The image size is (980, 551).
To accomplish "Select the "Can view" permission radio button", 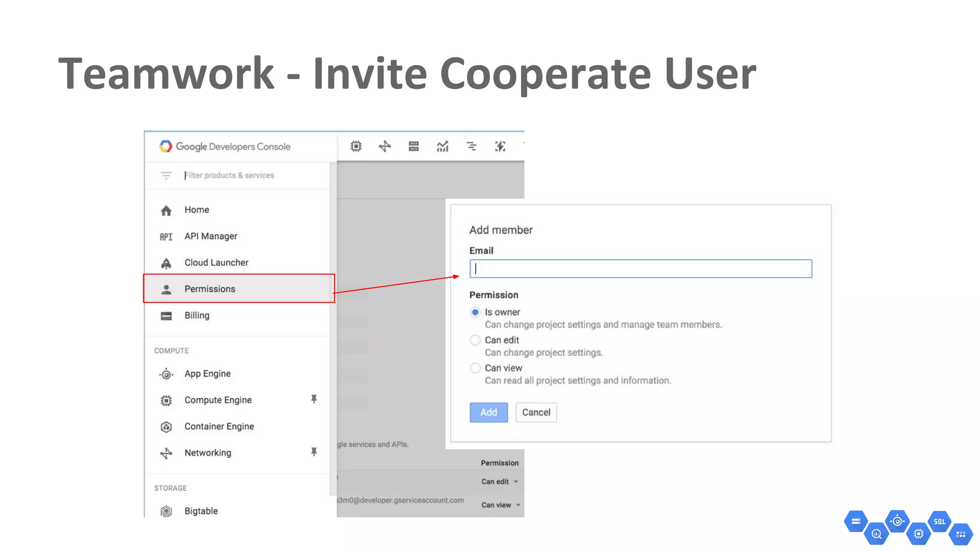I will [475, 368].
